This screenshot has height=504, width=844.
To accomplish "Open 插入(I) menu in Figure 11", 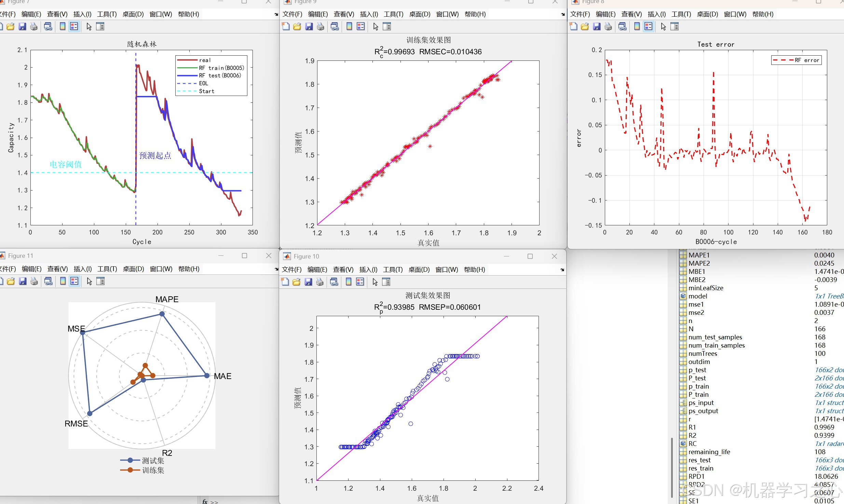I will pos(82,269).
